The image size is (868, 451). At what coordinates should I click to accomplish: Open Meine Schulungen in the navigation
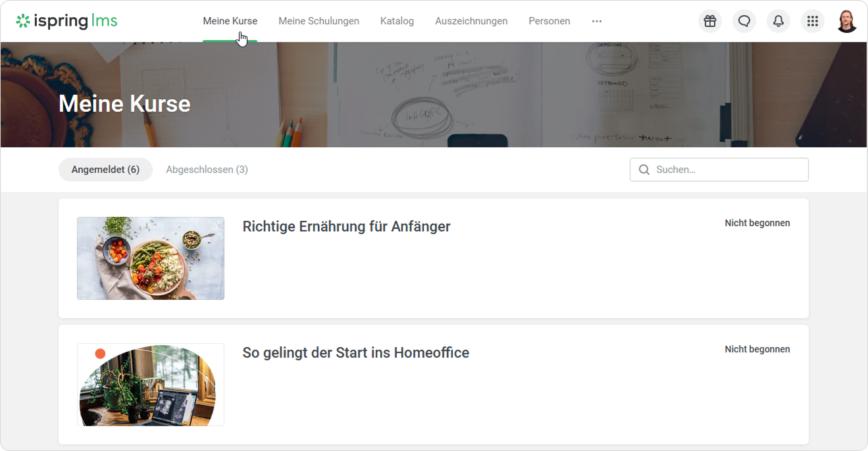coord(319,21)
